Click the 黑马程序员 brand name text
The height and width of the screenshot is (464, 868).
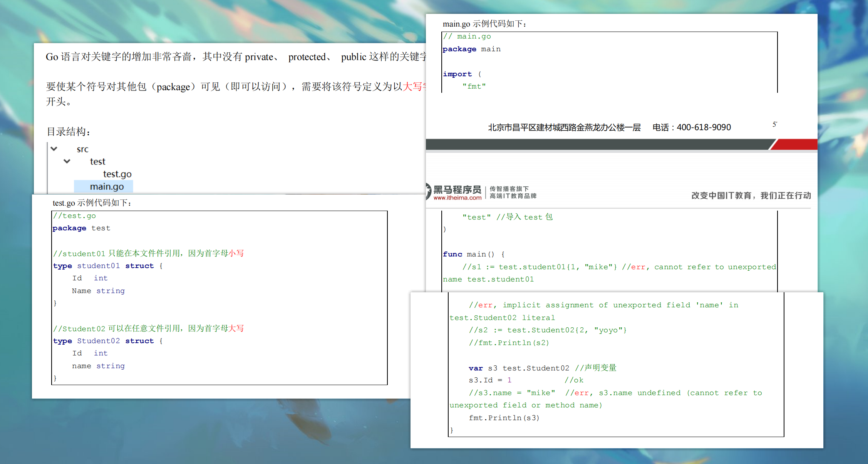(457, 189)
